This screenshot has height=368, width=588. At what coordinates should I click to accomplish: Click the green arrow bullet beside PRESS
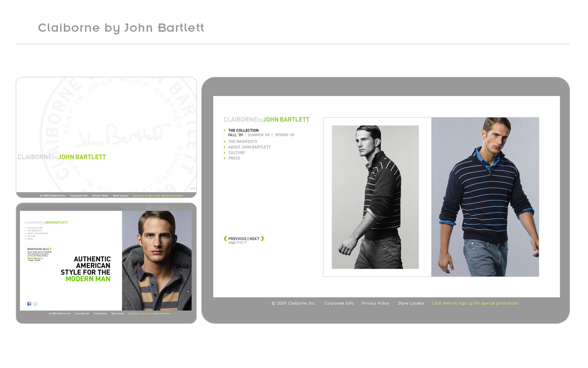click(225, 158)
